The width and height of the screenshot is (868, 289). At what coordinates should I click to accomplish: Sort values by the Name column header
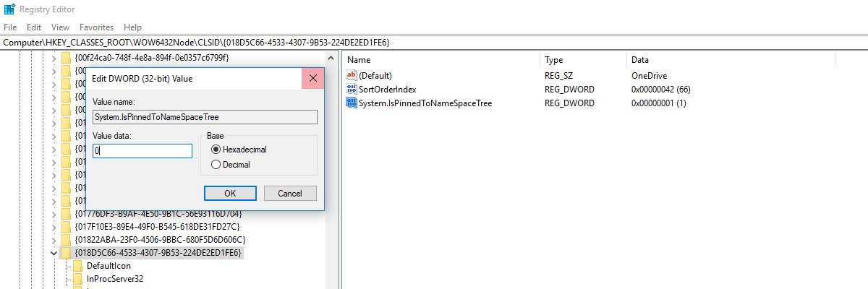[x=359, y=60]
